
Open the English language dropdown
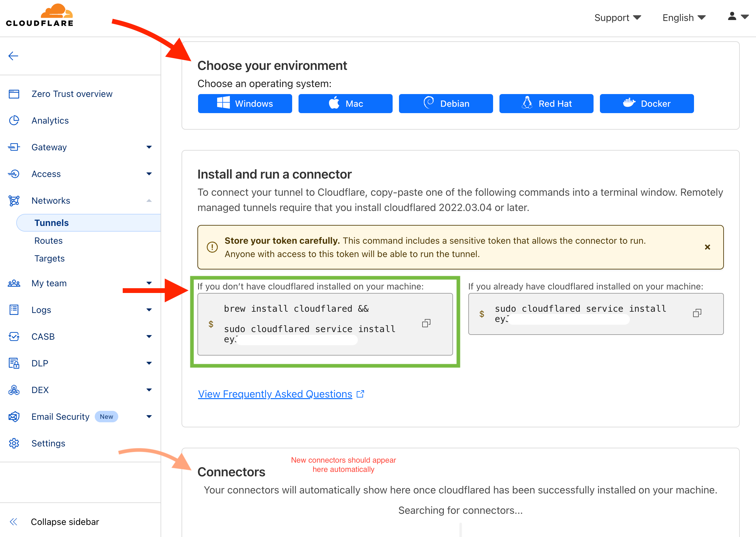tap(684, 17)
